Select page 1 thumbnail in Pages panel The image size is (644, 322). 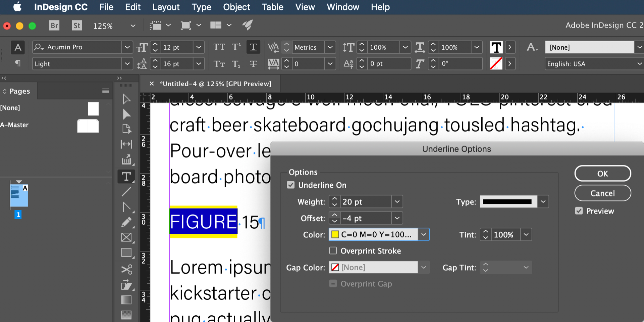click(x=19, y=195)
